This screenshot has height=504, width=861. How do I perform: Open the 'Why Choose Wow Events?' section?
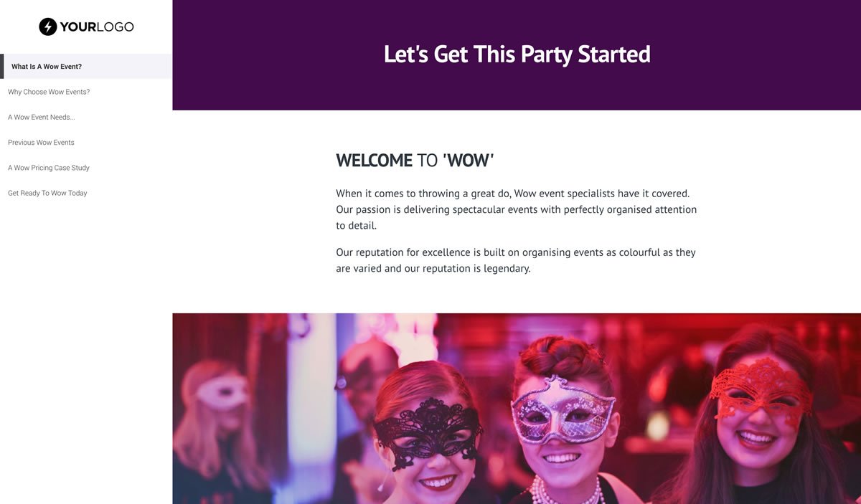pos(49,92)
